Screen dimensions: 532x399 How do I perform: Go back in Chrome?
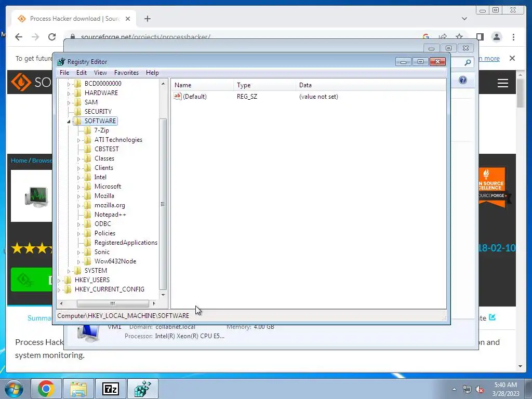tap(19, 37)
